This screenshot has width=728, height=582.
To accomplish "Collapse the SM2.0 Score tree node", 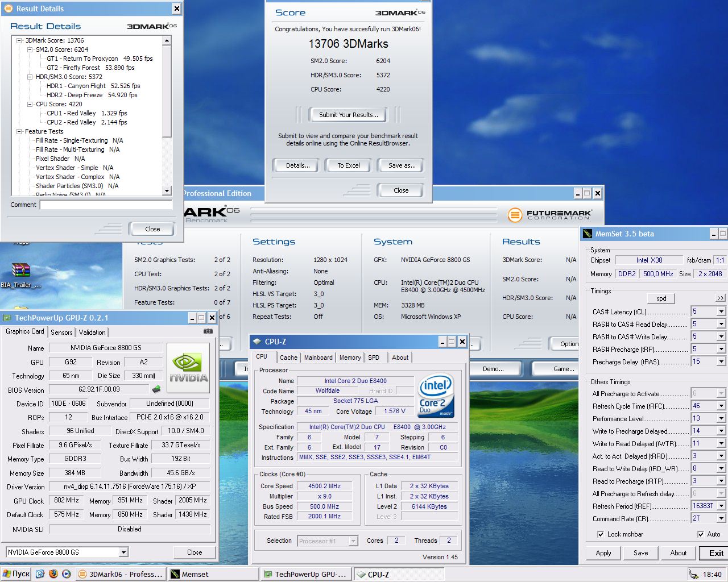I will [30, 49].
